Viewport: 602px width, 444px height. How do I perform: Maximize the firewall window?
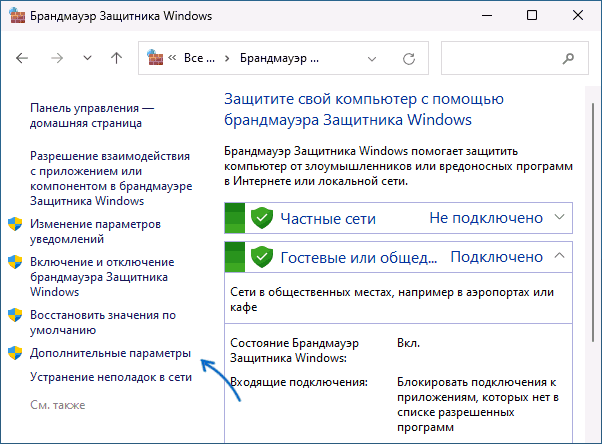click(532, 15)
